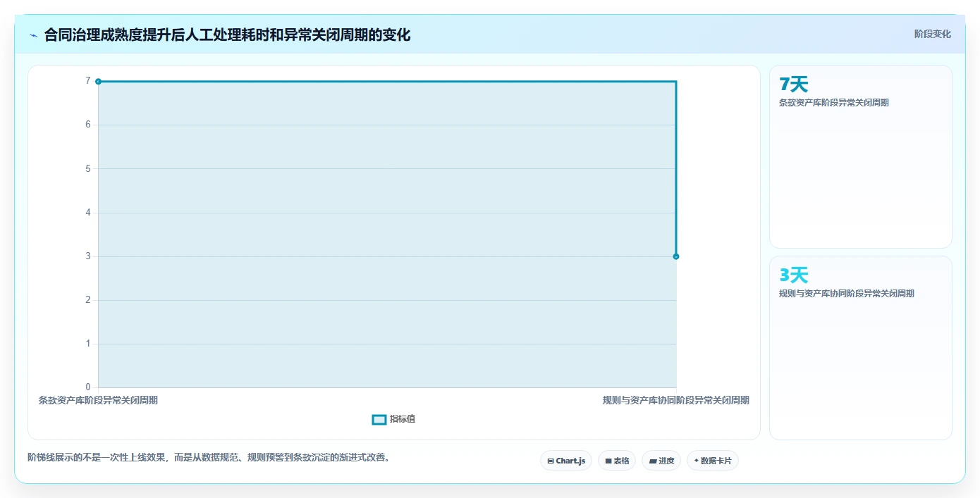Viewport: 980px width, 498px height.
Task: Click the lightning icon beside the title
Action: click(33, 35)
